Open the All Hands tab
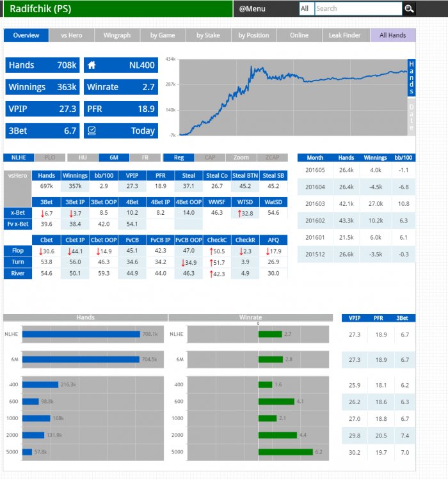Screen dimensions: 448x479 [x=393, y=35]
